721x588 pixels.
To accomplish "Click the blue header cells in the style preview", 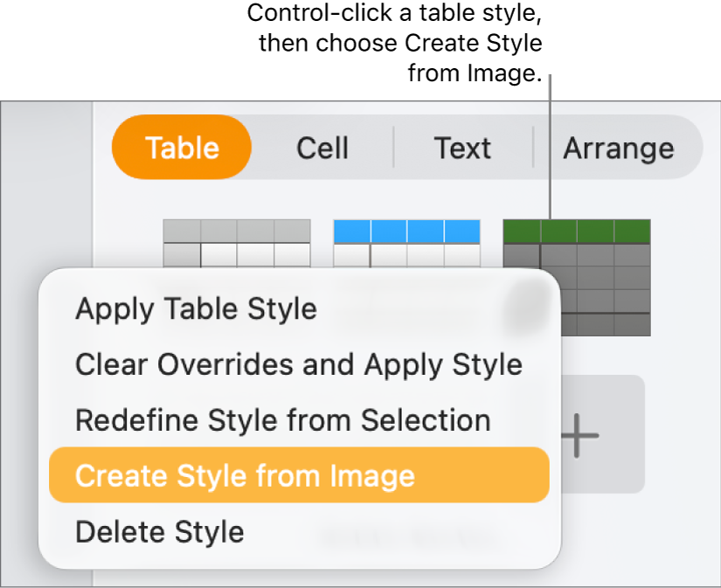I will (x=406, y=230).
